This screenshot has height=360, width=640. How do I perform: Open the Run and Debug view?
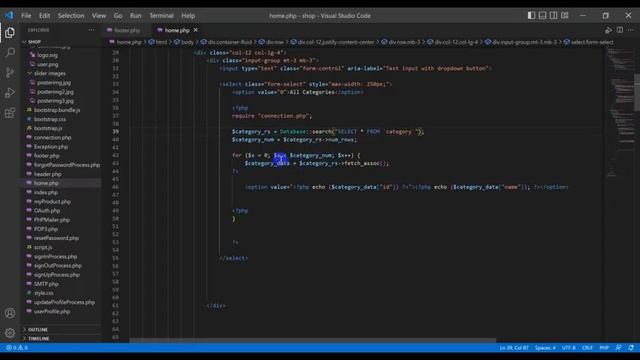(10, 93)
